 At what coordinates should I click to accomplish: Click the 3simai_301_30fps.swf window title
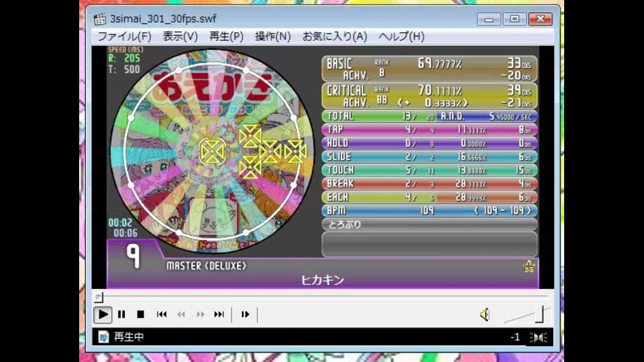[163, 19]
